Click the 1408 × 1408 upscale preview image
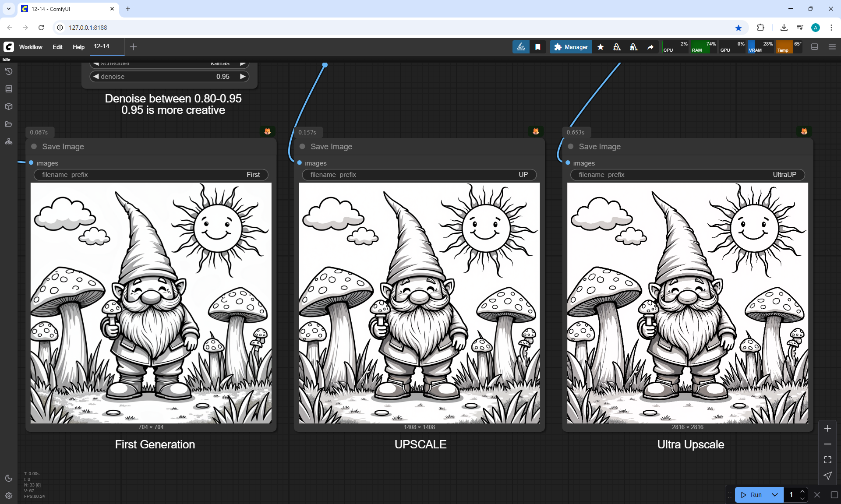Image resolution: width=841 pixels, height=504 pixels. coord(419,303)
